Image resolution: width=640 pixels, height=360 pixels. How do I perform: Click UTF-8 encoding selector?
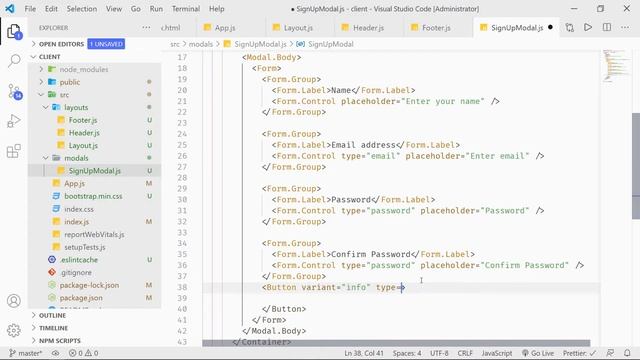(439, 353)
